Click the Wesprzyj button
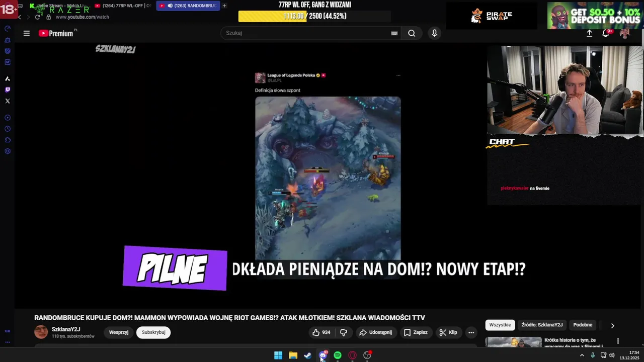Image resolution: width=644 pixels, height=362 pixels. [x=119, y=332]
